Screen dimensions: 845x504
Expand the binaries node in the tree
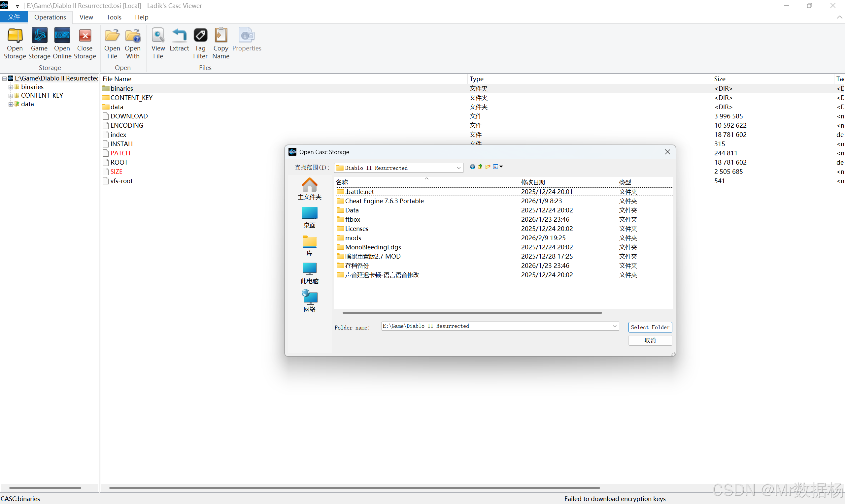pos(11,87)
